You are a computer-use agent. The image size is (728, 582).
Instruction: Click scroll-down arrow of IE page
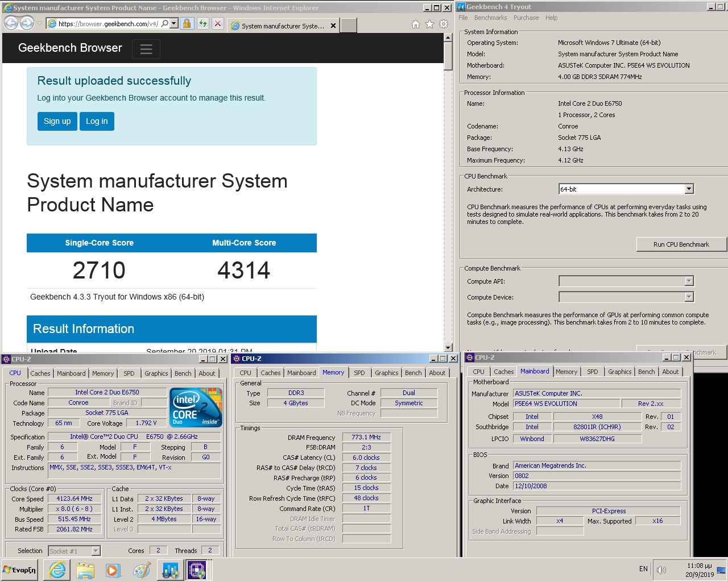tap(448, 348)
